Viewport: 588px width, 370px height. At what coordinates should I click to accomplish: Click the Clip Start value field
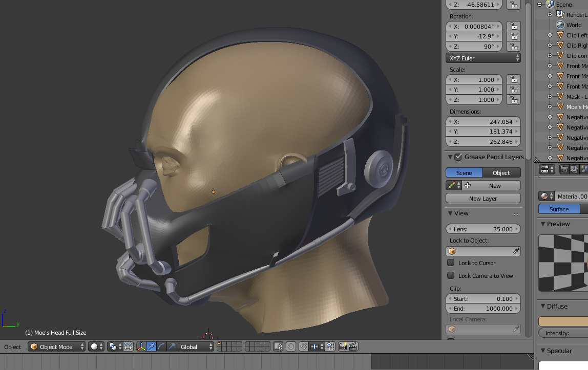coord(483,299)
